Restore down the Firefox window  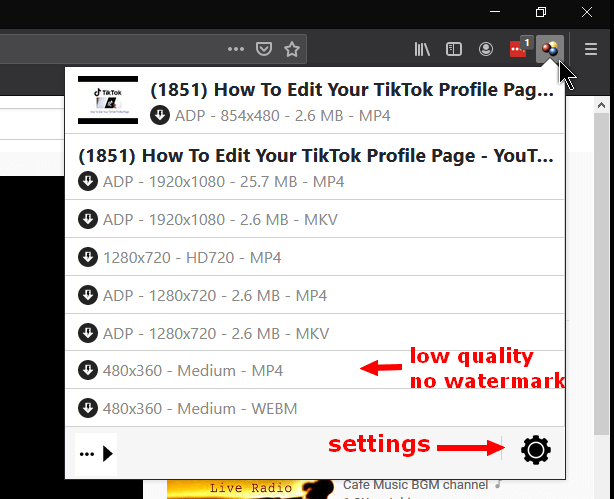point(541,12)
